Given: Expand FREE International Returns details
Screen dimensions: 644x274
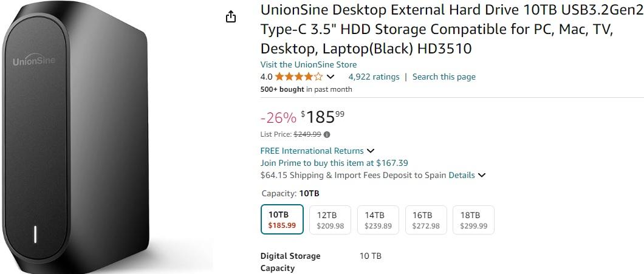Looking at the screenshot, I should coord(371,151).
